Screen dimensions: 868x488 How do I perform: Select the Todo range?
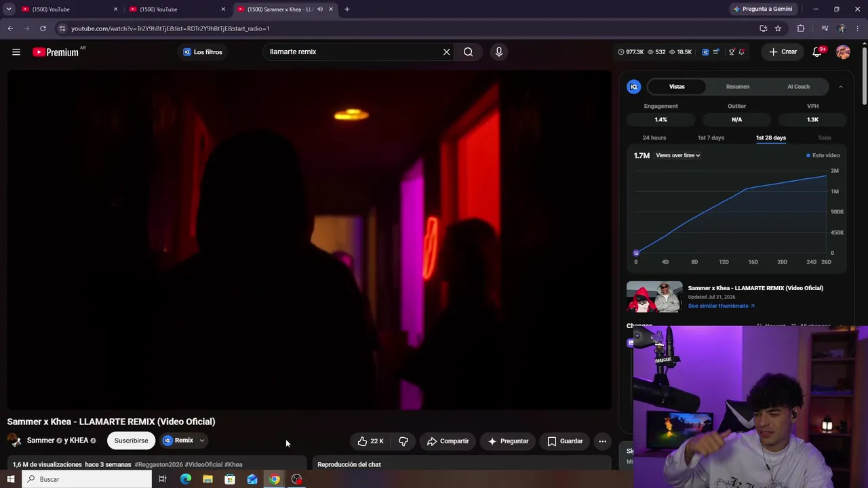[x=825, y=138]
